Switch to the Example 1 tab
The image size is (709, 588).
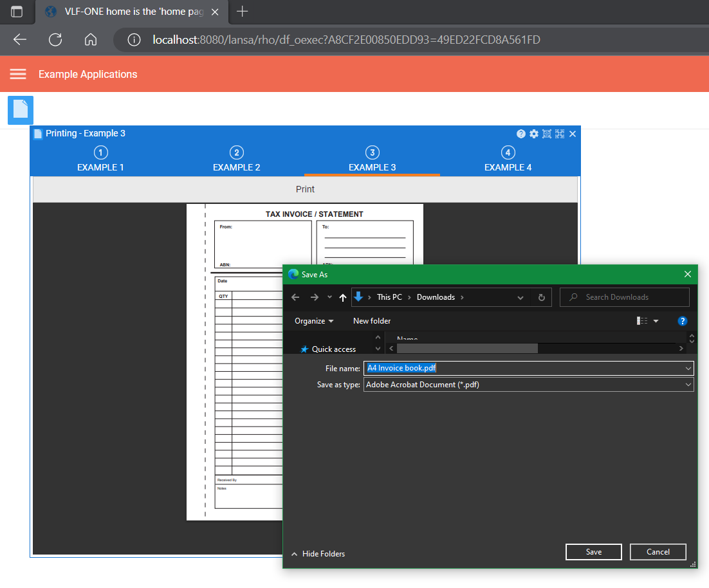[x=100, y=160]
